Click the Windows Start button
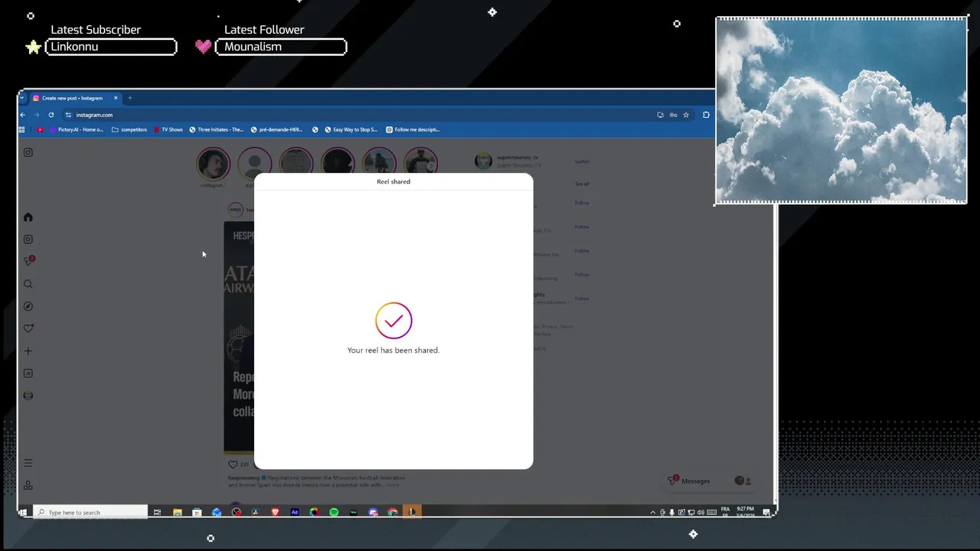This screenshot has height=551, width=980. click(23, 512)
